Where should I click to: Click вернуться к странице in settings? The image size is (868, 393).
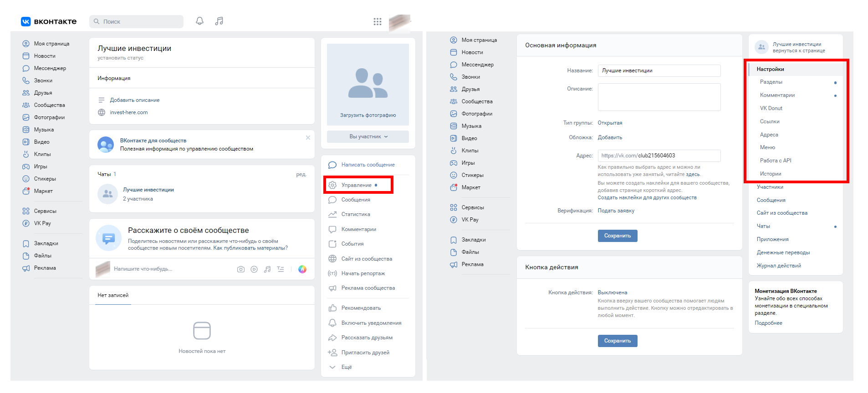[799, 50]
